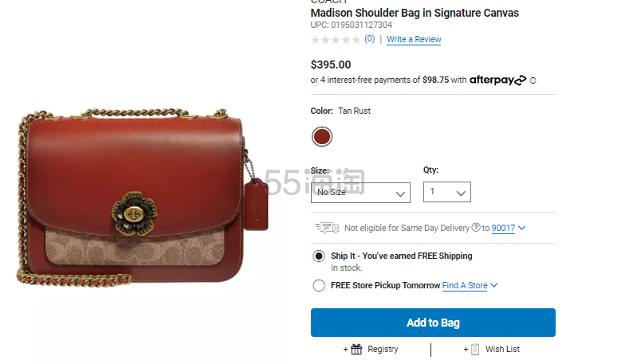The width and height of the screenshot is (629, 364).
Task: Click the Same Day Delivery help question mark
Action: [476, 228]
